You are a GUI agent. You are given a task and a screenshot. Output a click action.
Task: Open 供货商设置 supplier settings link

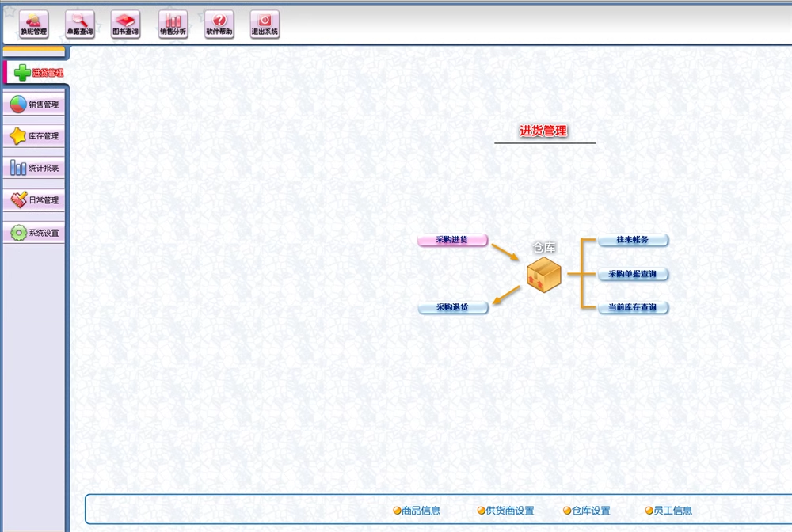(x=505, y=511)
